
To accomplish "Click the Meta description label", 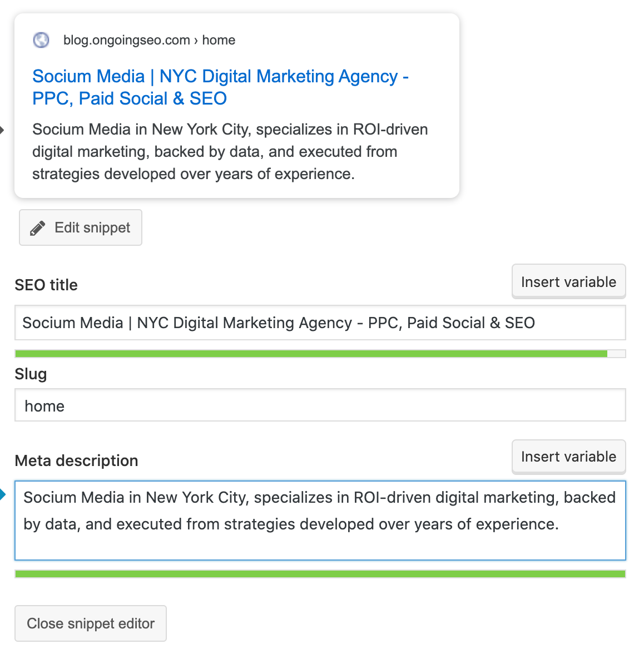I will pos(76,461).
